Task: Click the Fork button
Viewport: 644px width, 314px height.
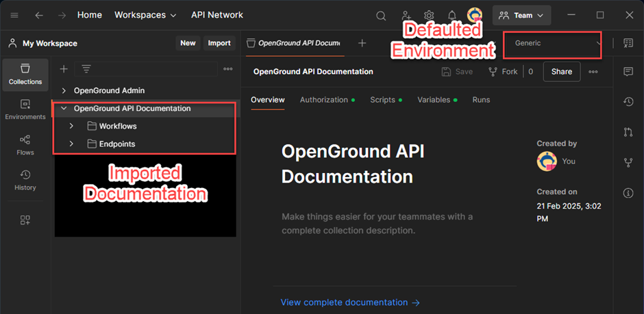Action: [503, 72]
